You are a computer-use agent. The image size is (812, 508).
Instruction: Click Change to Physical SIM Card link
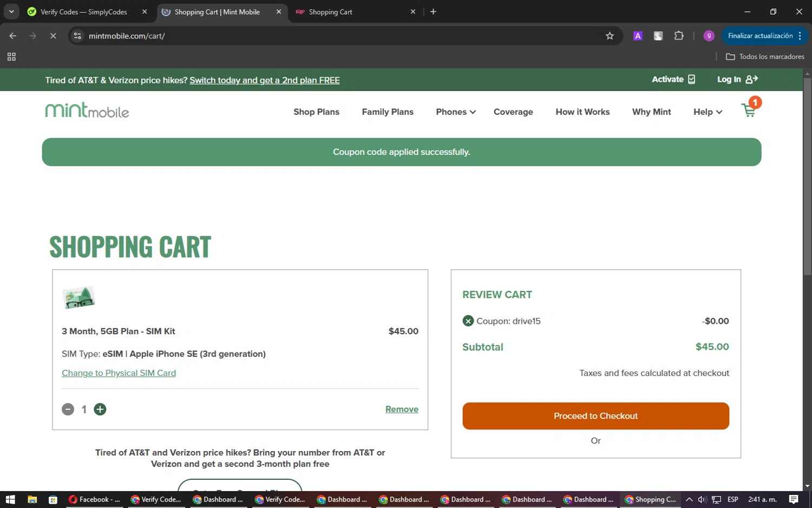tap(119, 373)
